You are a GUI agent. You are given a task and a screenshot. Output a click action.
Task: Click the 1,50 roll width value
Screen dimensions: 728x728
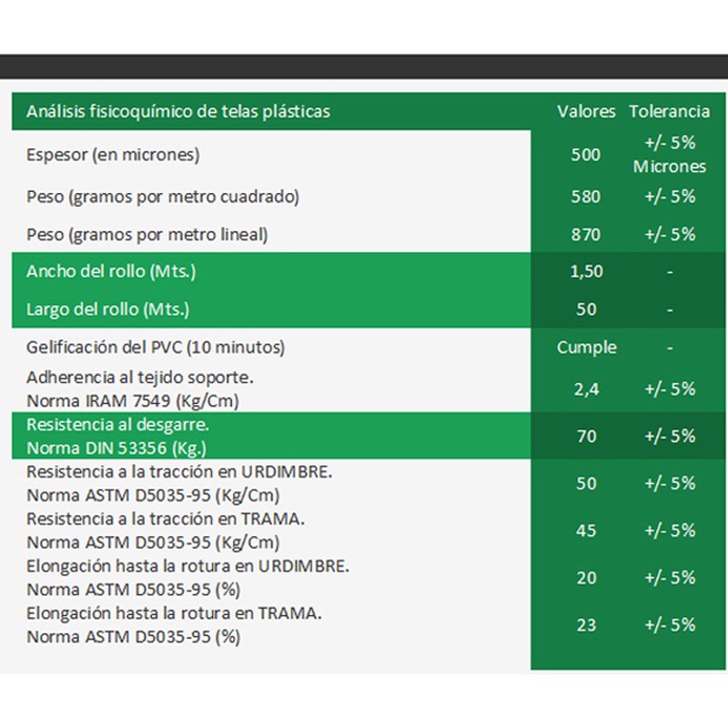586,271
